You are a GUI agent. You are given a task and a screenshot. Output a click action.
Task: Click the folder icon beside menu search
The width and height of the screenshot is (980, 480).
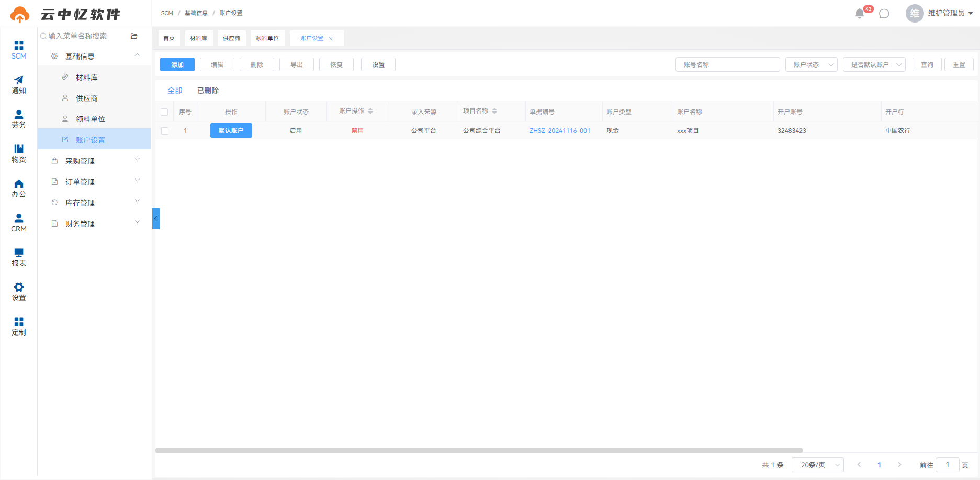(134, 36)
